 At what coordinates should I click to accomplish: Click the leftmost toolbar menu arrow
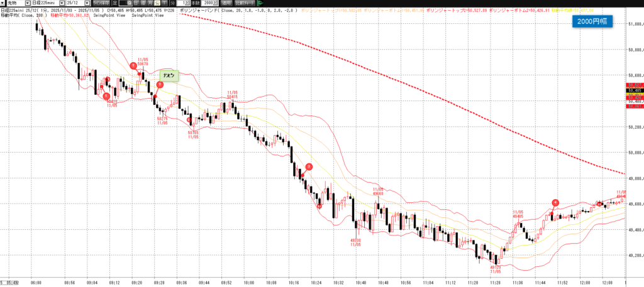point(3,3)
